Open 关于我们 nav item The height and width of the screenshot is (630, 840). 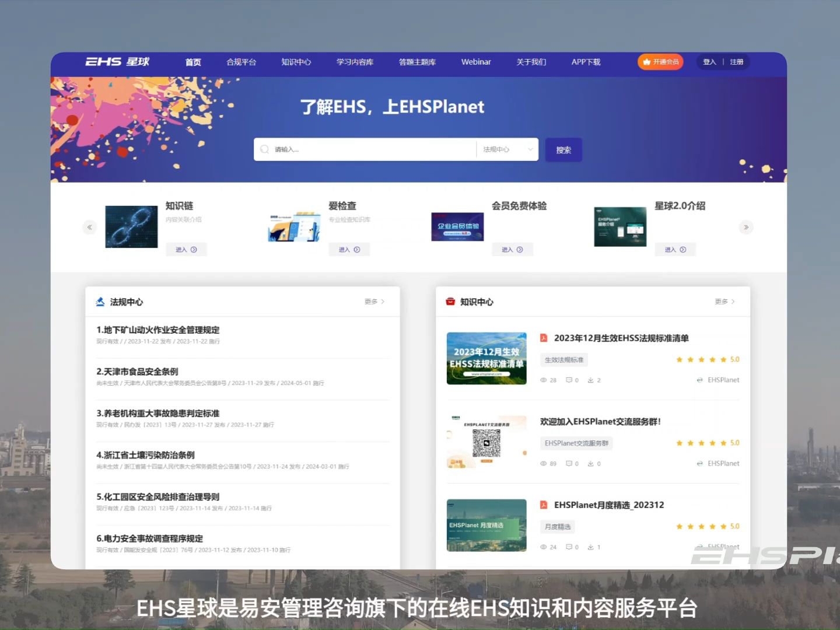531,62
